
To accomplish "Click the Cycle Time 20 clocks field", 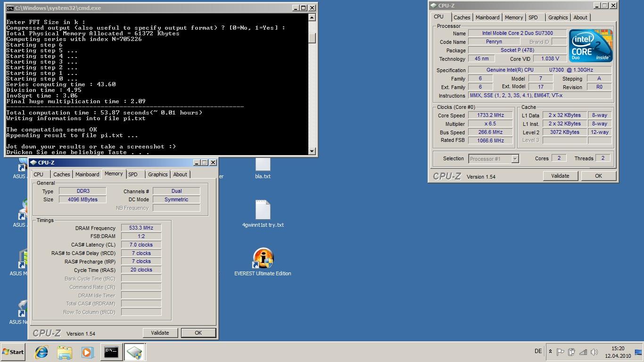I will (x=141, y=270).
